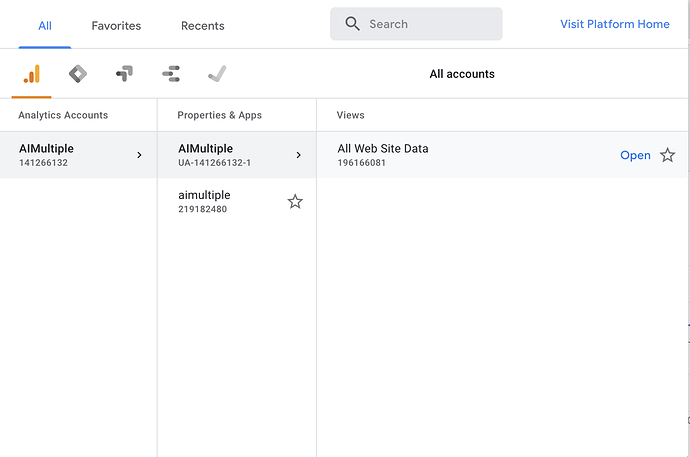Click the Views column header
The image size is (690, 457).
point(350,115)
